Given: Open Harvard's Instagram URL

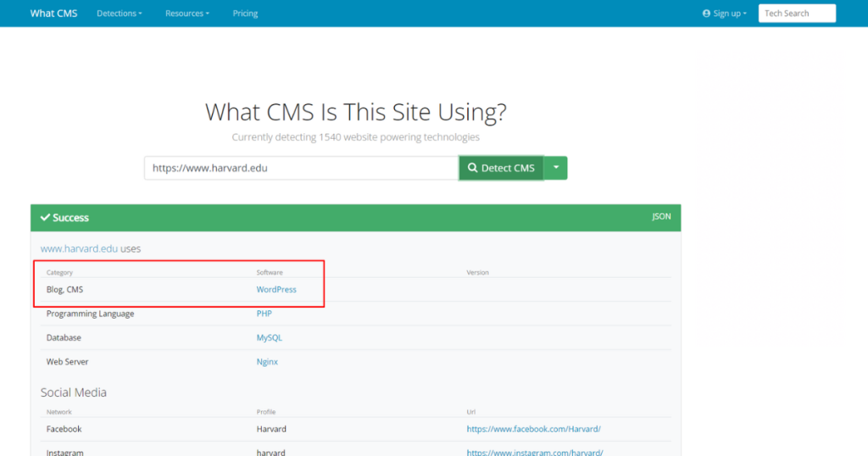Looking at the screenshot, I should (x=535, y=452).
